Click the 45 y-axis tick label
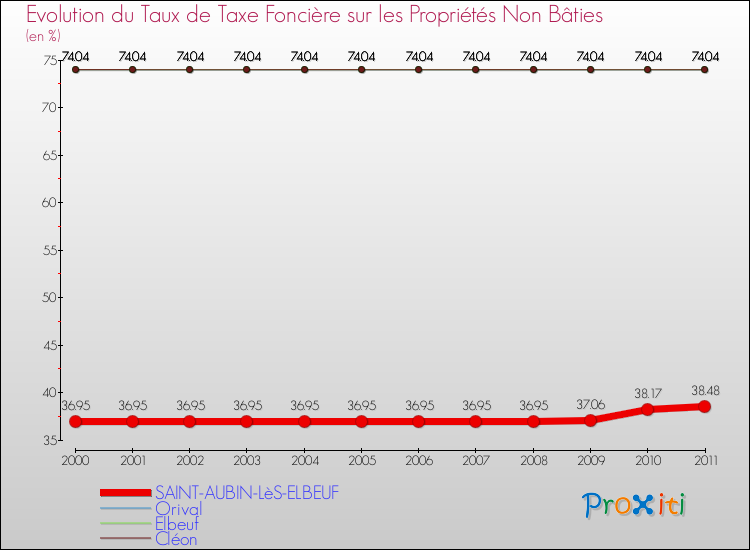The image size is (750, 550). (x=50, y=345)
